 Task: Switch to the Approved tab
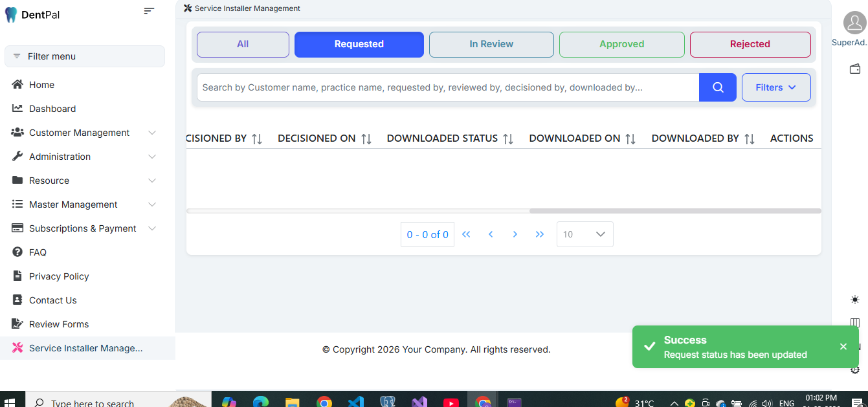(x=621, y=44)
